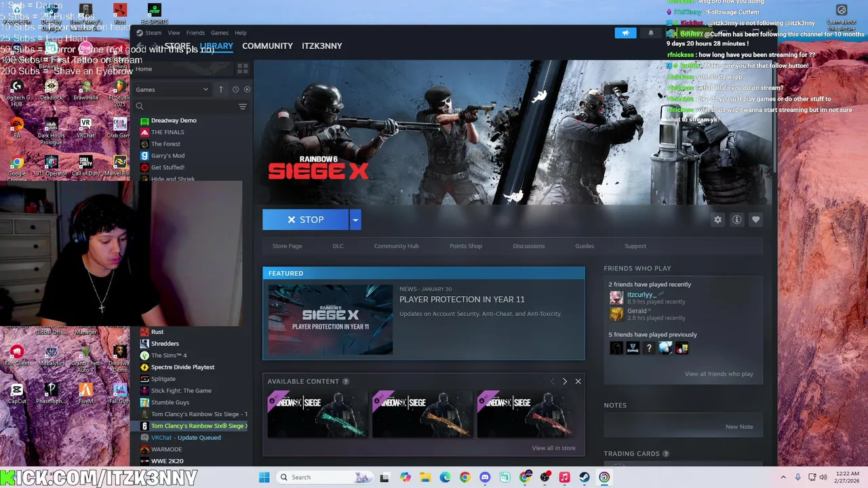Select THE FINALS in library list
The image size is (868, 488).
point(167,132)
